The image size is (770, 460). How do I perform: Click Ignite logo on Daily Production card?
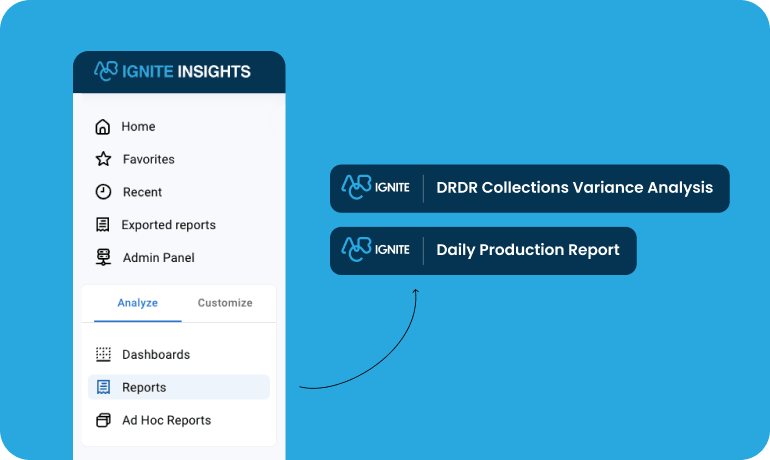(x=375, y=250)
